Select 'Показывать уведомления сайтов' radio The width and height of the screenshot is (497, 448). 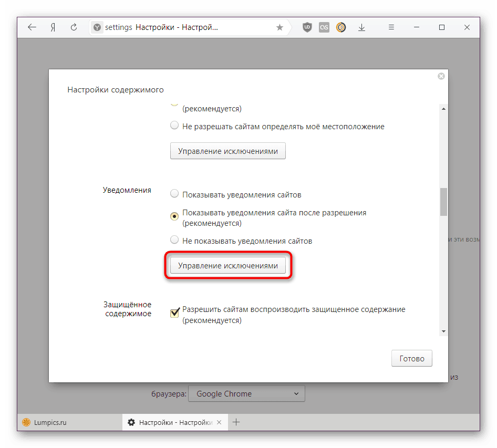click(174, 193)
